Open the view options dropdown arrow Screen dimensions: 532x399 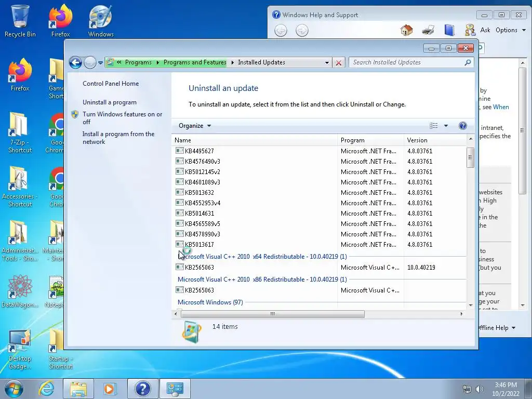click(x=446, y=126)
